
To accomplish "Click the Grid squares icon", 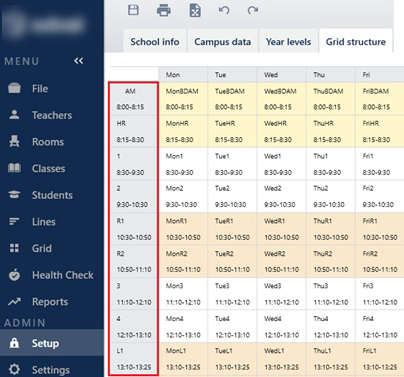I will click(x=14, y=248).
